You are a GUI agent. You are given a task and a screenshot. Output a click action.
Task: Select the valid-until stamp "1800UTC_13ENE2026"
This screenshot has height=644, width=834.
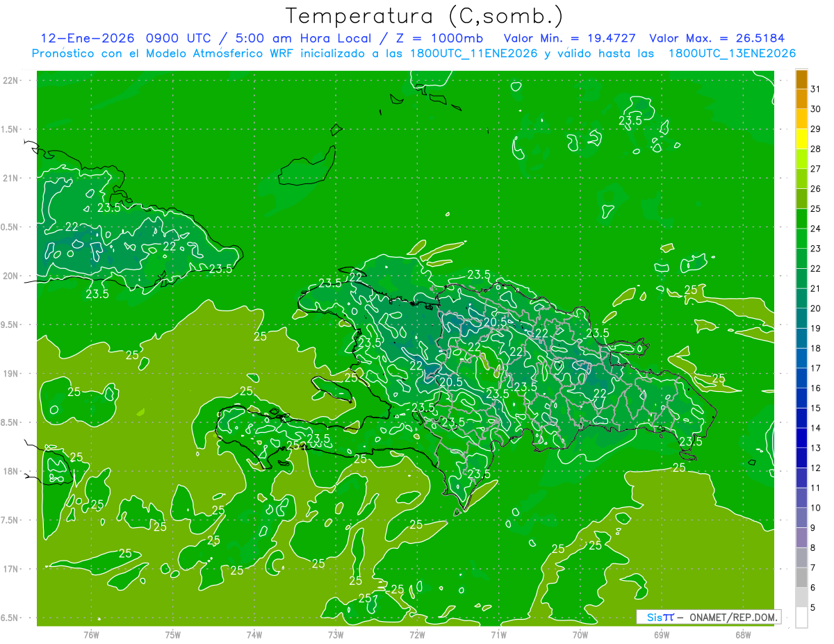[x=732, y=53]
